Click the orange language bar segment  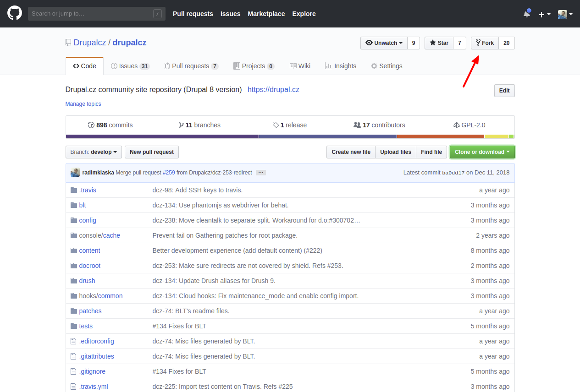click(441, 136)
